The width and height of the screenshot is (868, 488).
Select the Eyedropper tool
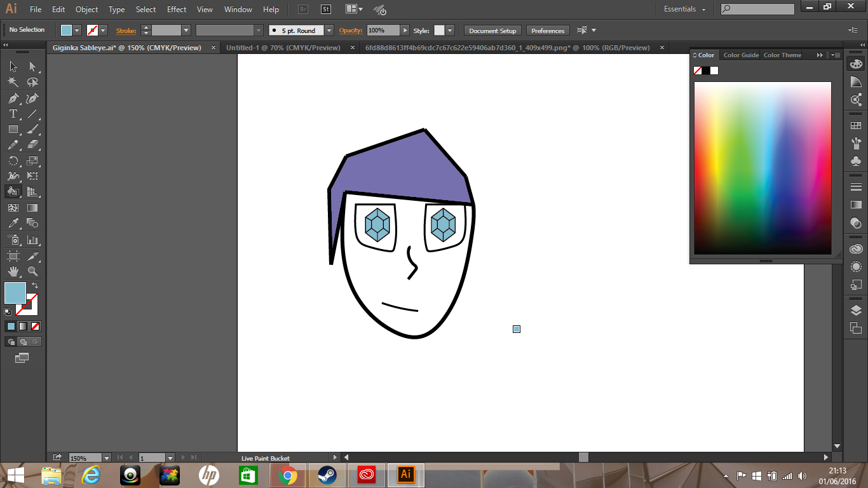pyautogui.click(x=13, y=223)
